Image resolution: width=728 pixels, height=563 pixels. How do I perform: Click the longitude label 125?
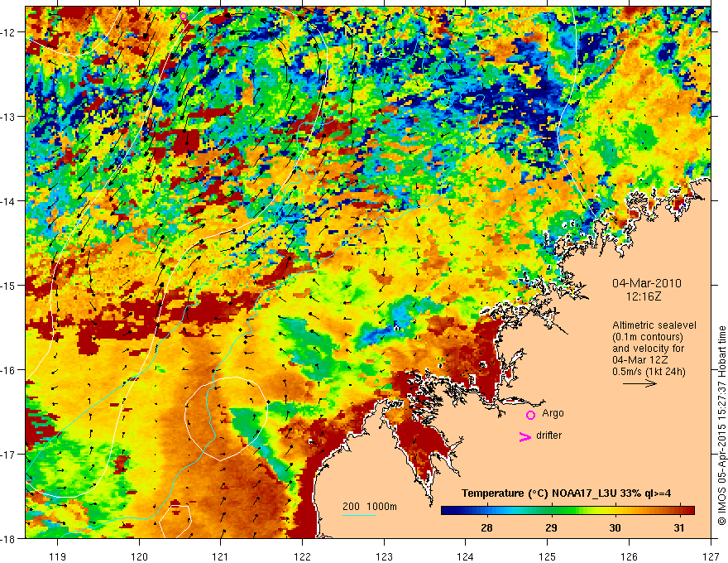coord(548,556)
